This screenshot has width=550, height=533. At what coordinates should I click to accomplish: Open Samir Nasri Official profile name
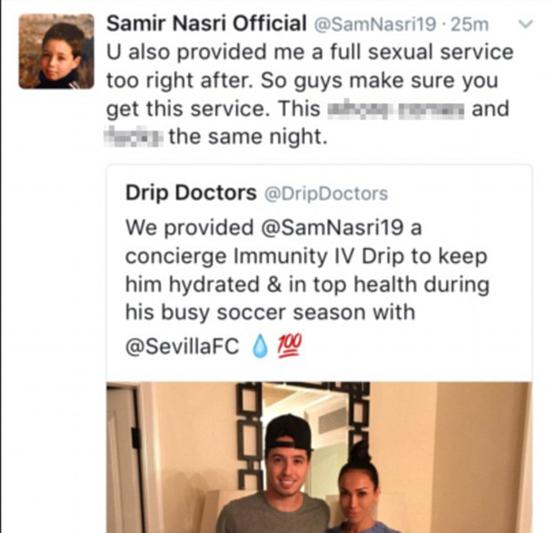click(206, 23)
